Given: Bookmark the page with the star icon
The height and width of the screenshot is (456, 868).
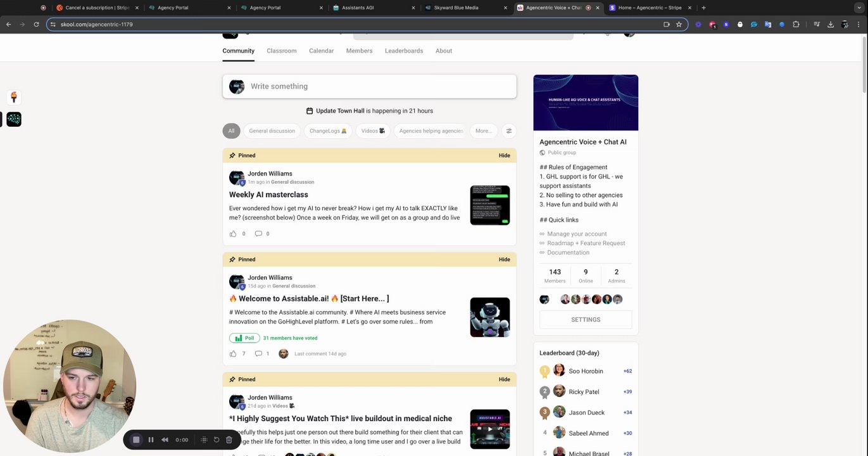Looking at the screenshot, I should pos(679,24).
